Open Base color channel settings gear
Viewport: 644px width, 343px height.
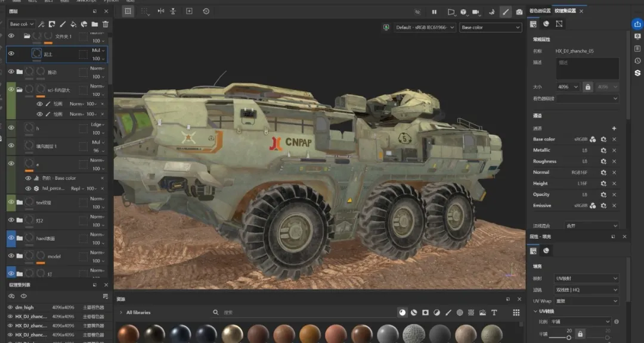point(603,139)
